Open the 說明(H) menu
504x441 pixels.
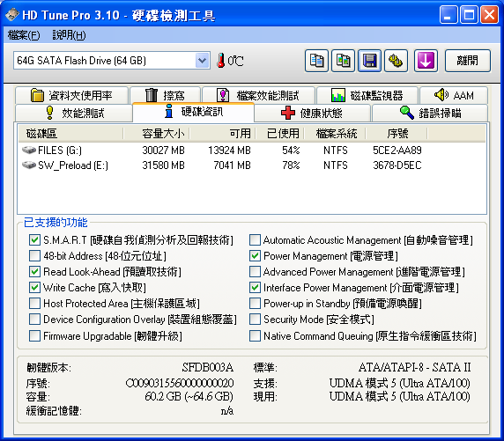[69, 35]
